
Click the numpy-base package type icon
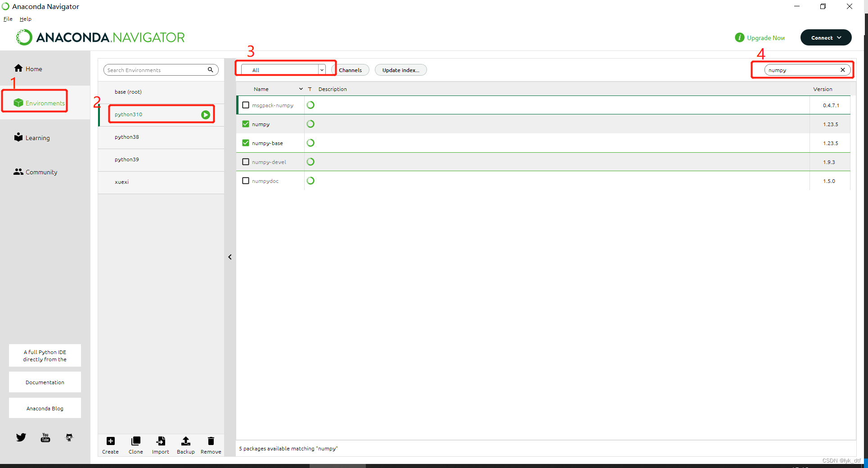tap(310, 143)
